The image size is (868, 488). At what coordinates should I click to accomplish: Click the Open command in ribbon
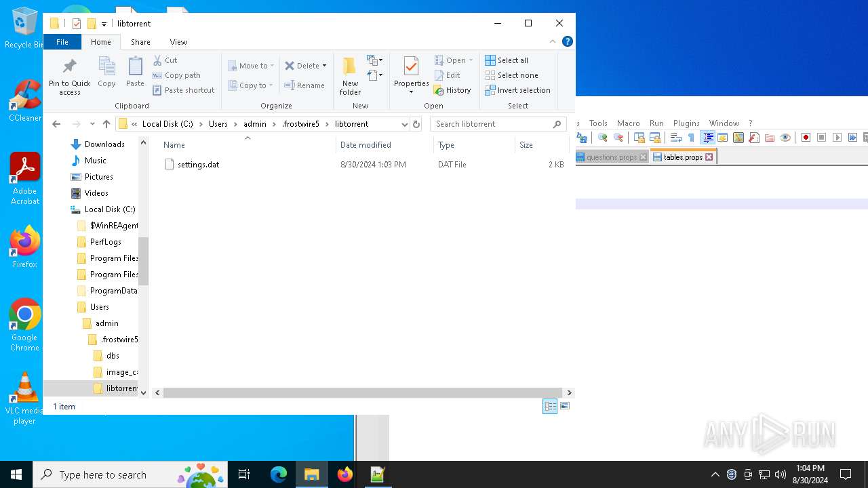(x=454, y=60)
